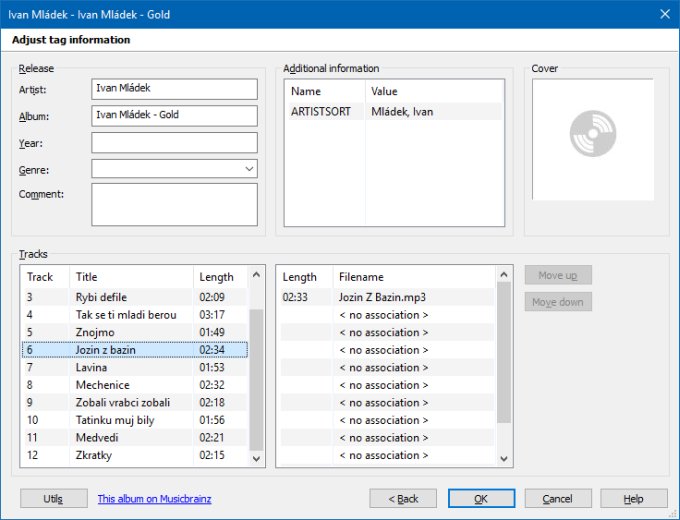Screen dimensions: 680x520
Task: Click the Cancel button
Action: 557,498
